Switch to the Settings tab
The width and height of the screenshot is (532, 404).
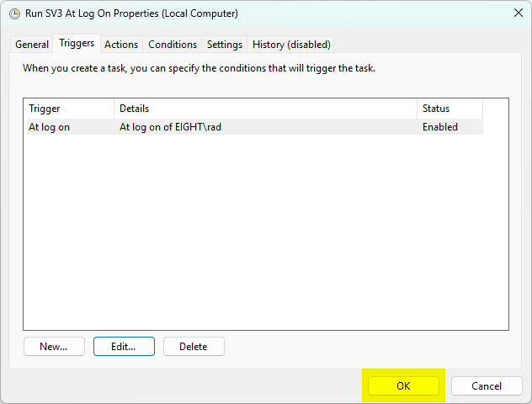225,45
